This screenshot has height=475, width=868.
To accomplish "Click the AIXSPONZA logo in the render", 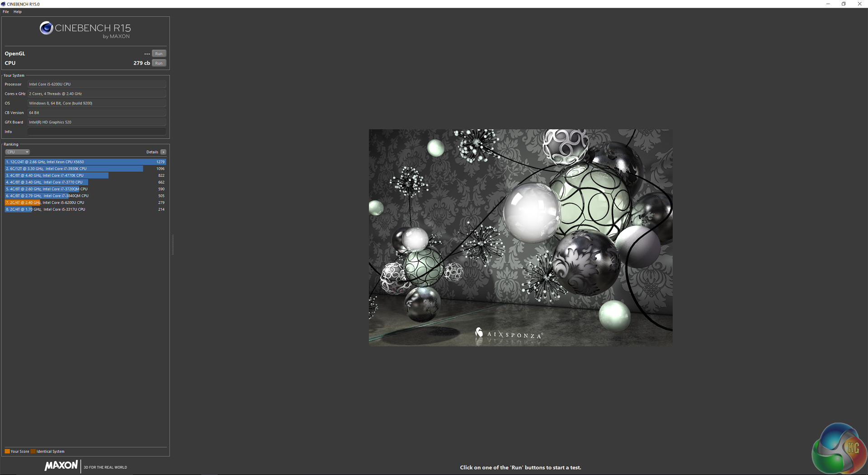I will tap(509, 334).
